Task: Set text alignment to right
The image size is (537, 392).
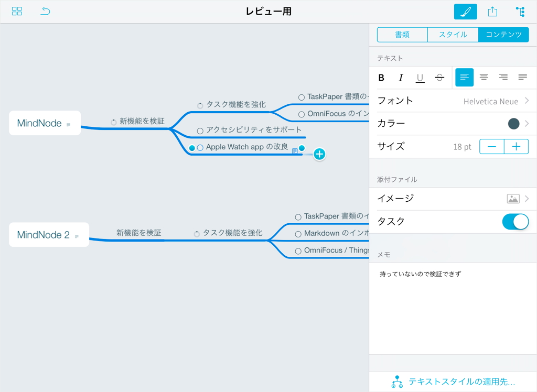Action: [503, 77]
